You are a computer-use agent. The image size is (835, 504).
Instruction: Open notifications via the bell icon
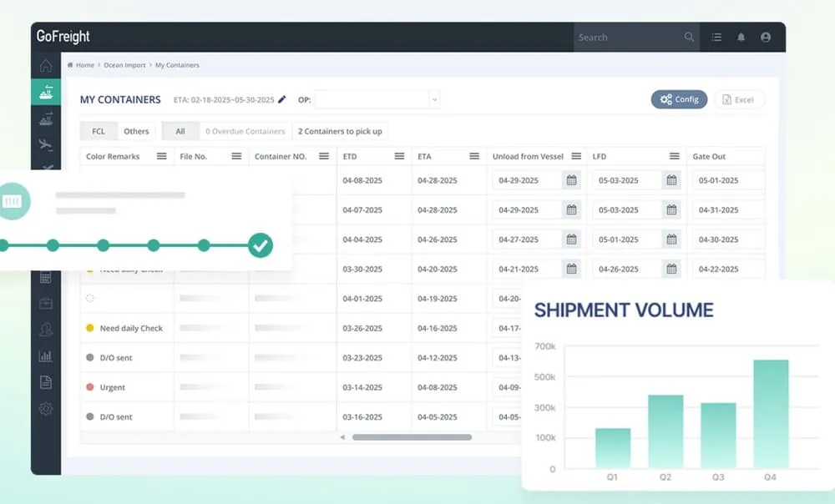[741, 37]
